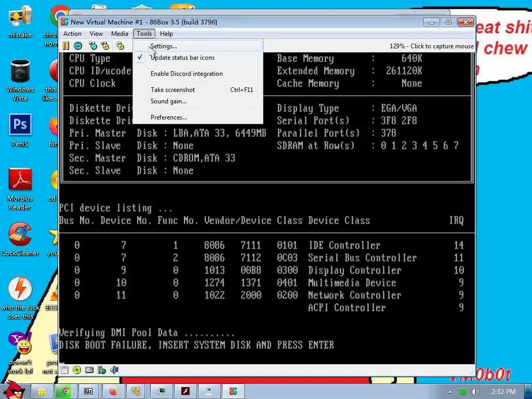Click the network status bar icon
This screenshot has height=399, width=532.
click(x=101, y=370)
